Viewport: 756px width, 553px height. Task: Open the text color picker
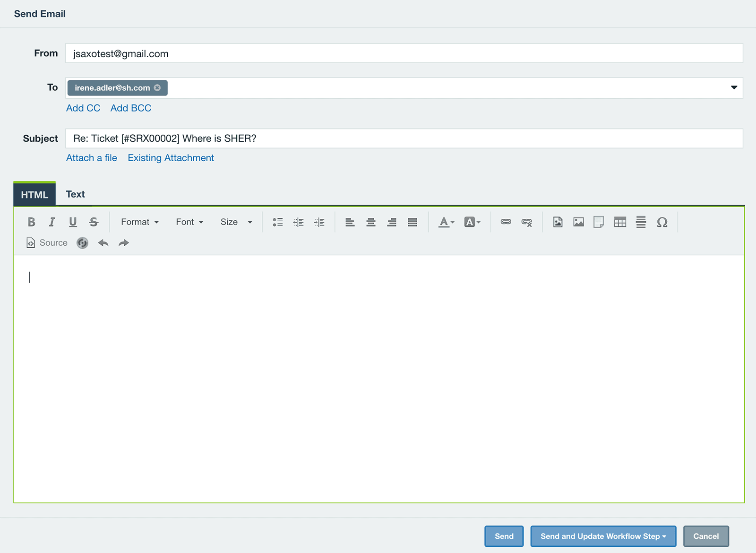pos(447,222)
